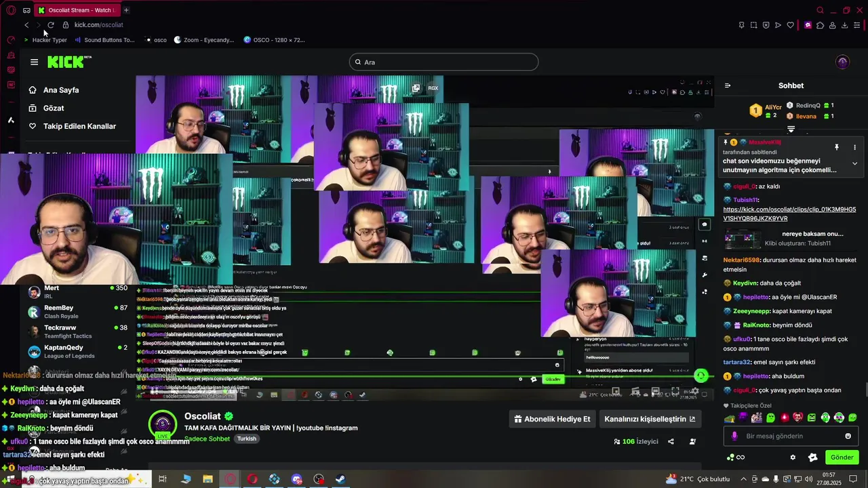Open the 'nereye baksam onu...' clip thumbnail
868x488 pixels.
coord(743,239)
